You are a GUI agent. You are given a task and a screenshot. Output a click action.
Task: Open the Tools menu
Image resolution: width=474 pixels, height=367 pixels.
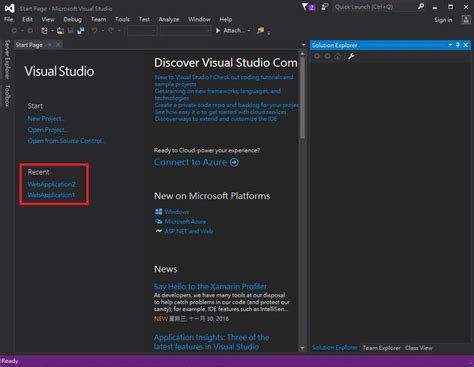(122, 19)
